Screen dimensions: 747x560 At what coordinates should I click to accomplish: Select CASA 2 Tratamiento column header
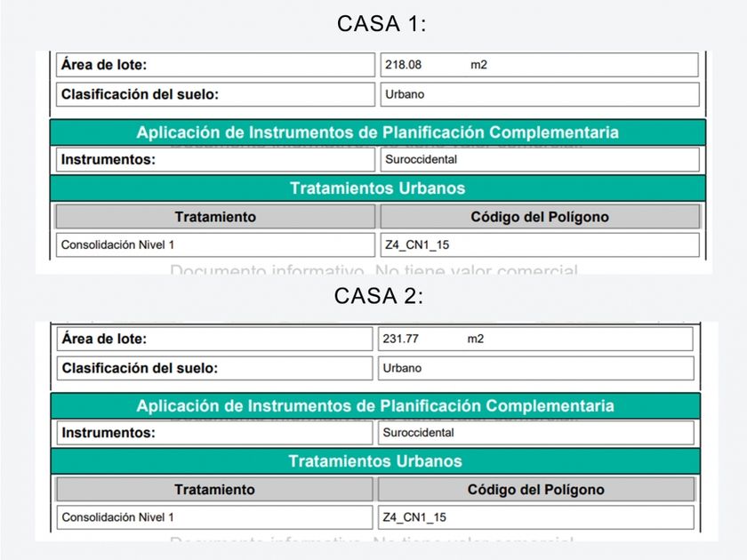tap(214, 490)
